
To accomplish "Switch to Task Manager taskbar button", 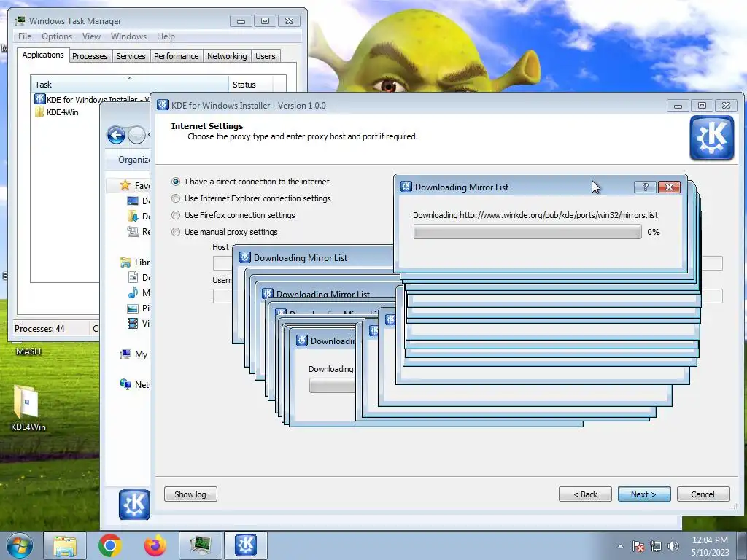I will (x=201, y=545).
